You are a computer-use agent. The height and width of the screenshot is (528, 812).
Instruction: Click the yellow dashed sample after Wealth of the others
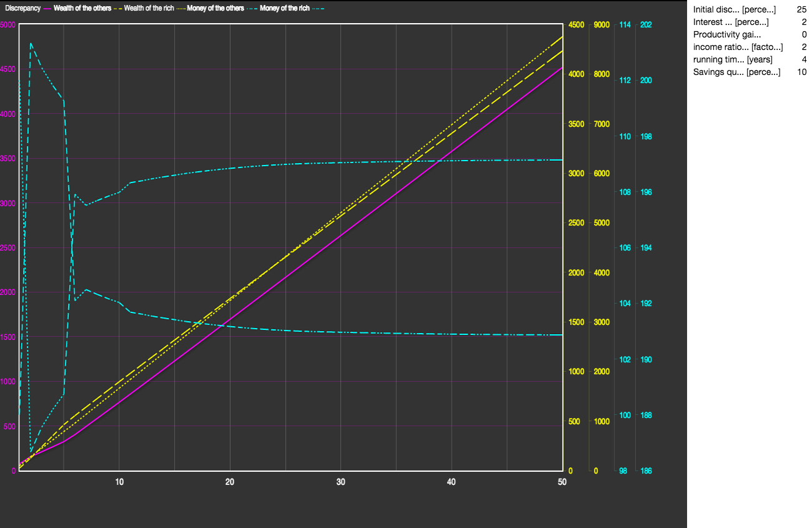[118, 9]
